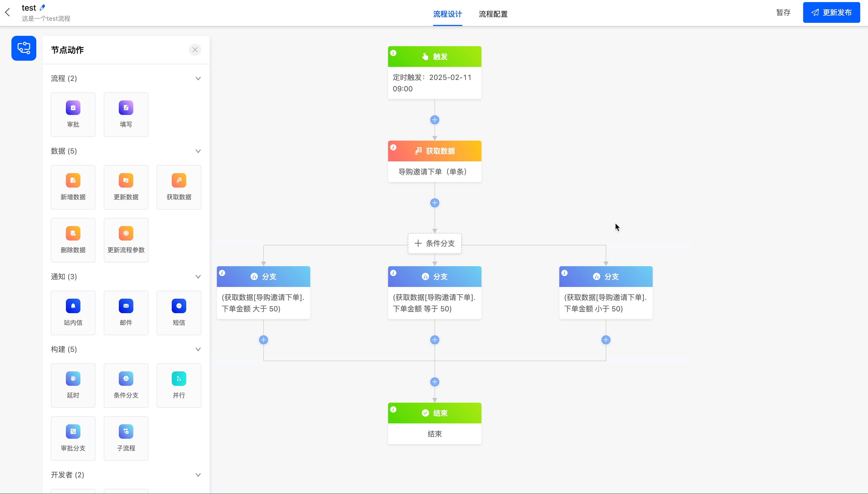Select the 填写 fill-in node icon
868x494 pixels.
[x=126, y=108]
